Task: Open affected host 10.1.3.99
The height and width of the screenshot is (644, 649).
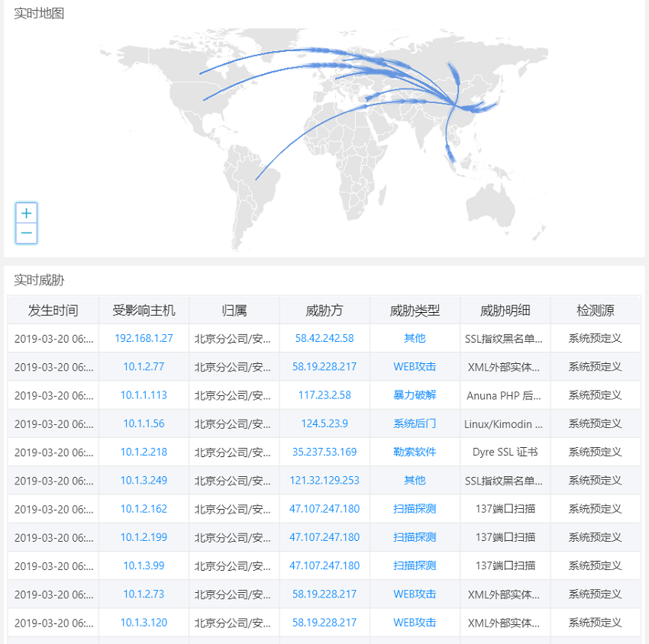Action: tap(144, 565)
